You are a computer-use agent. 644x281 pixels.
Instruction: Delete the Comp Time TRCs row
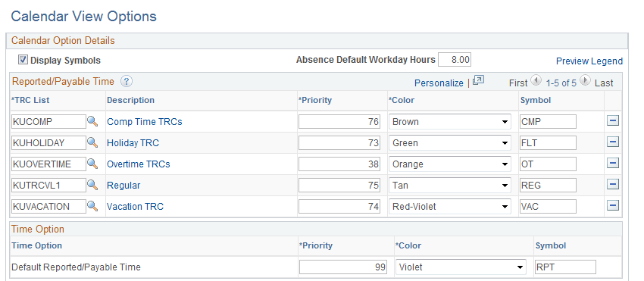(x=613, y=120)
